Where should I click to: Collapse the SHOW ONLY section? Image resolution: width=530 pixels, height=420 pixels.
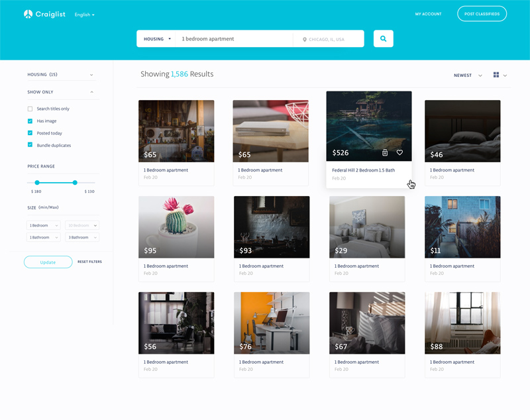[x=61, y=91]
